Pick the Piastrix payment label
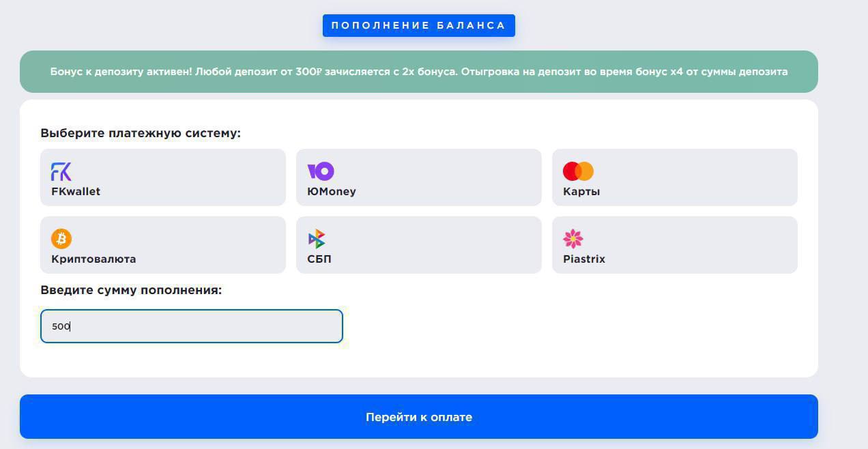The height and width of the screenshot is (449, 868). (x=584, y=259)
